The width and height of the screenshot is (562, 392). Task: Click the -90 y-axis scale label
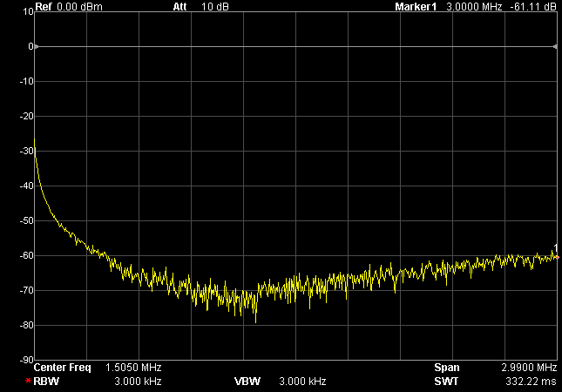pyautogui.click(x=26, y=360)
